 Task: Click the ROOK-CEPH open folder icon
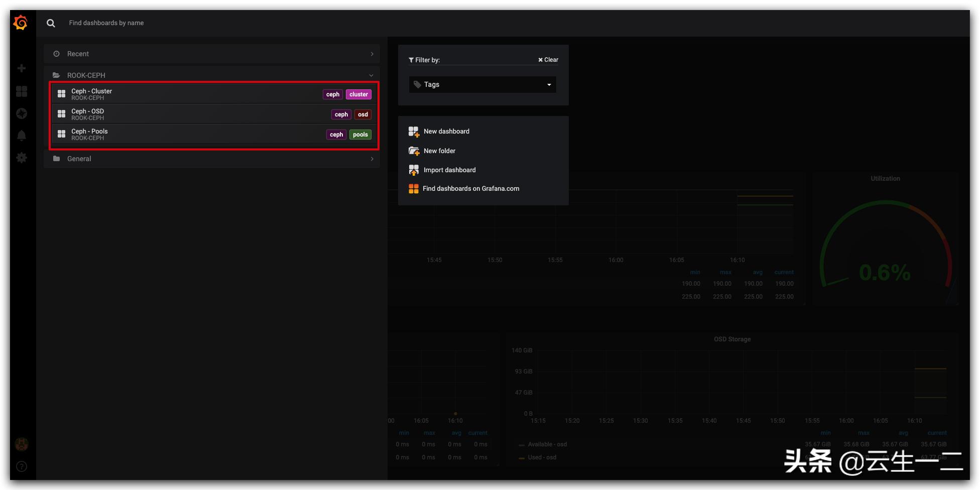pos(57,75)
